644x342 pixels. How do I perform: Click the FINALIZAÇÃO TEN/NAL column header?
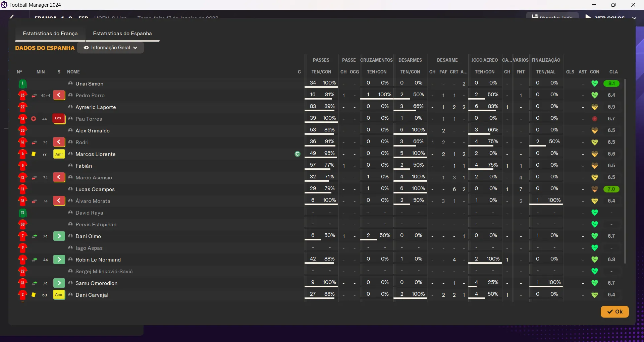[546, 72]
